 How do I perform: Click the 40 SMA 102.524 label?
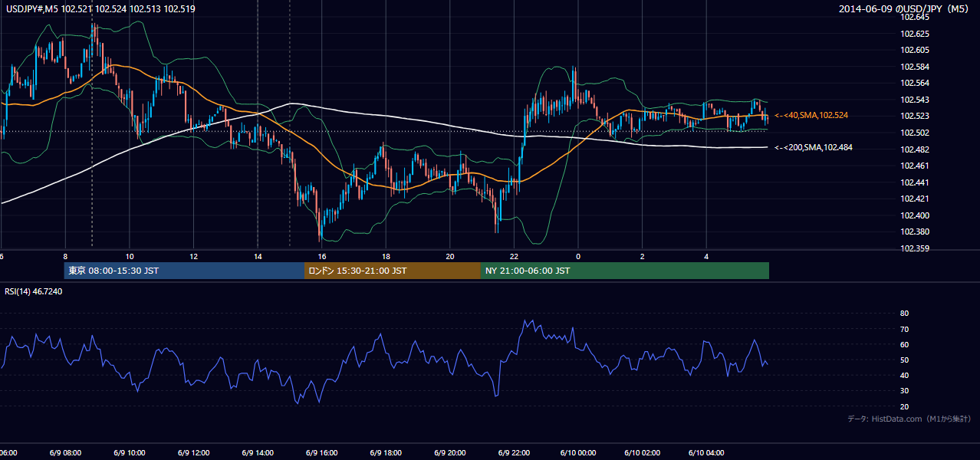coord(811,115)
